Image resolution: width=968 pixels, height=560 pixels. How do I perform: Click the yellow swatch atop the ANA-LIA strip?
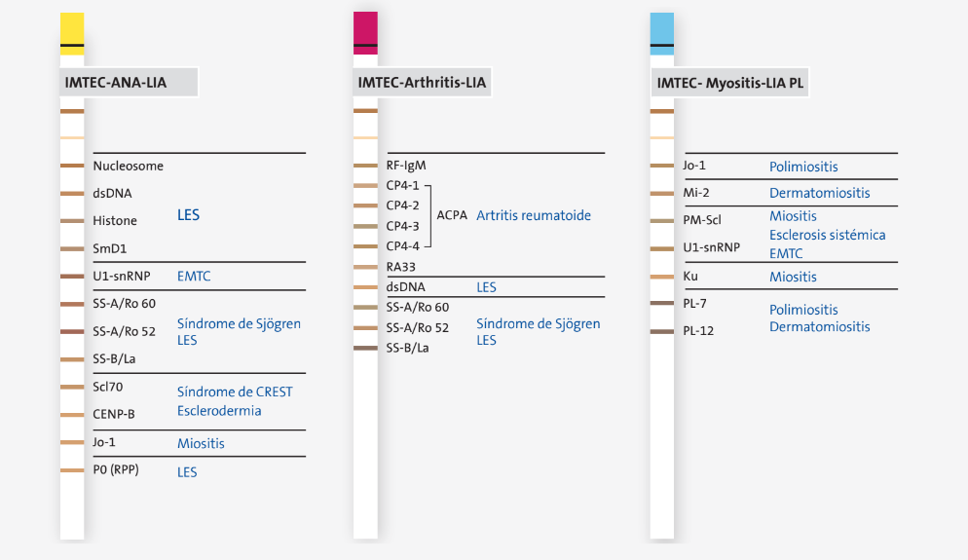click(72, 34)
